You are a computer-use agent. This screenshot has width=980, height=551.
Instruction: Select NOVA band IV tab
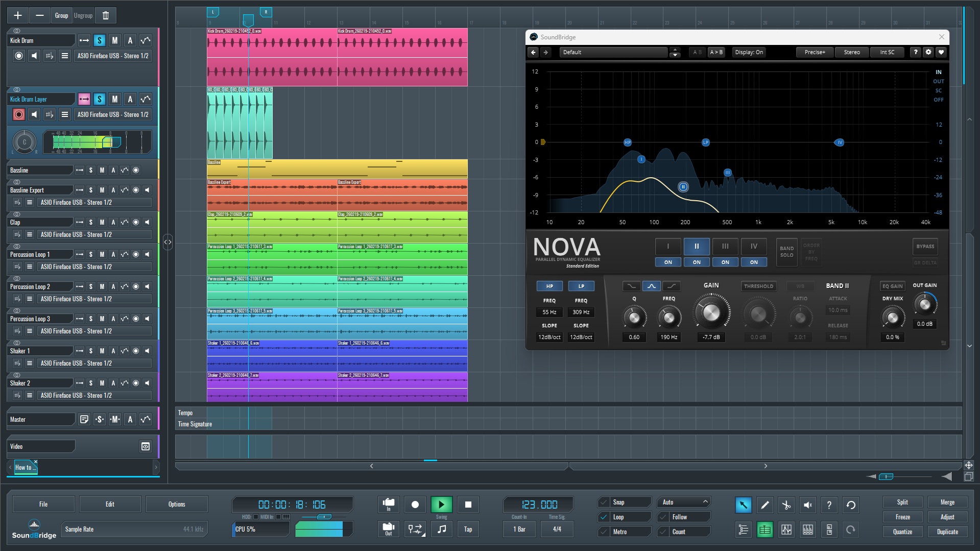(754, 246)
